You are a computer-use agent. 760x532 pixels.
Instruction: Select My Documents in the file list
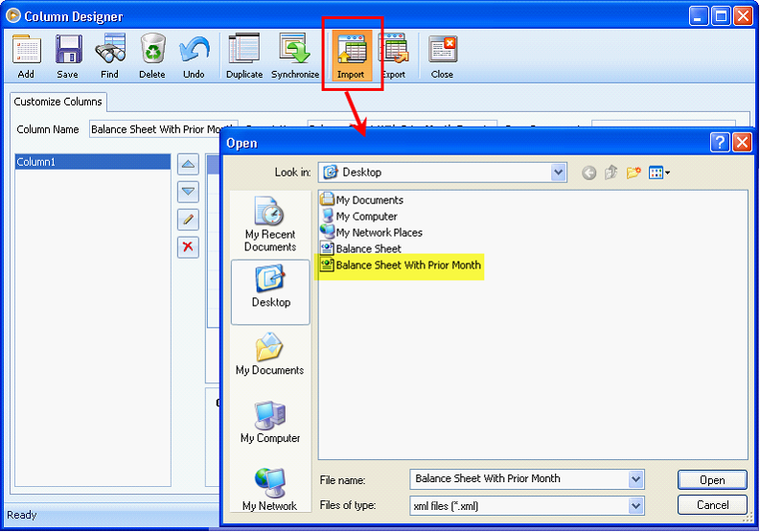361,199
